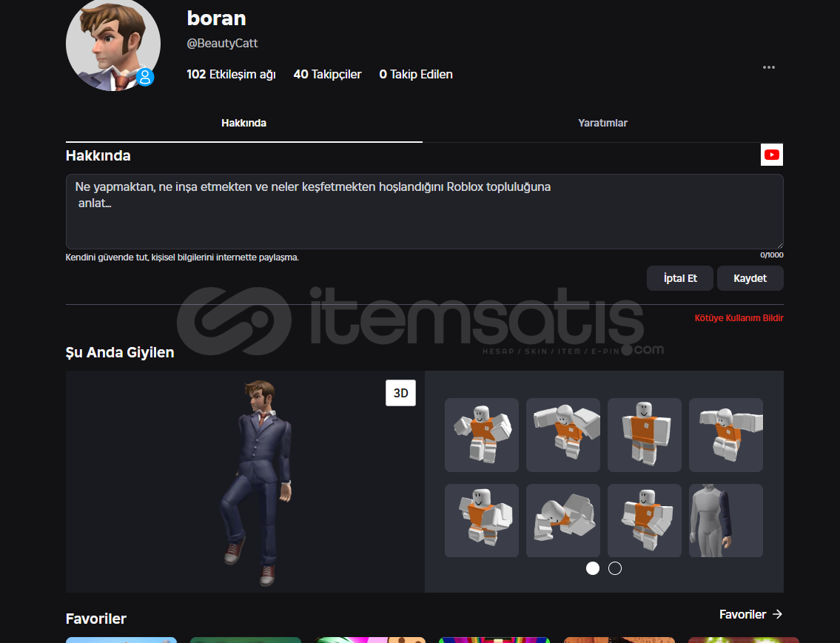
Task: Select the crouched face-down avatar thumbnail
Action: (x=563, y=520)
